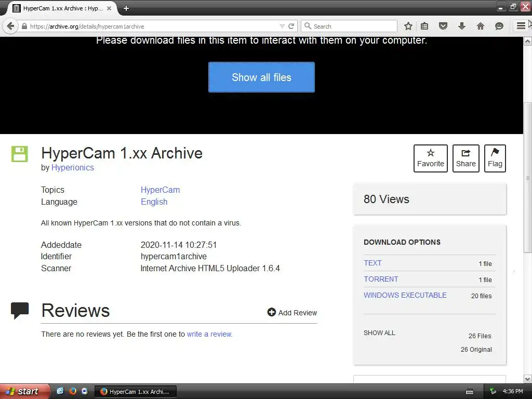
Task: Open the chat smiley icon in toolbar
Action: coord(499,26)
